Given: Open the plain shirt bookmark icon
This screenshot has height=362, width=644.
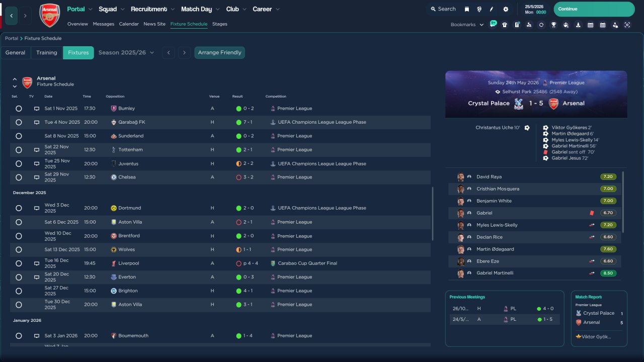Looking at the screenshot, I should (505, 25).
